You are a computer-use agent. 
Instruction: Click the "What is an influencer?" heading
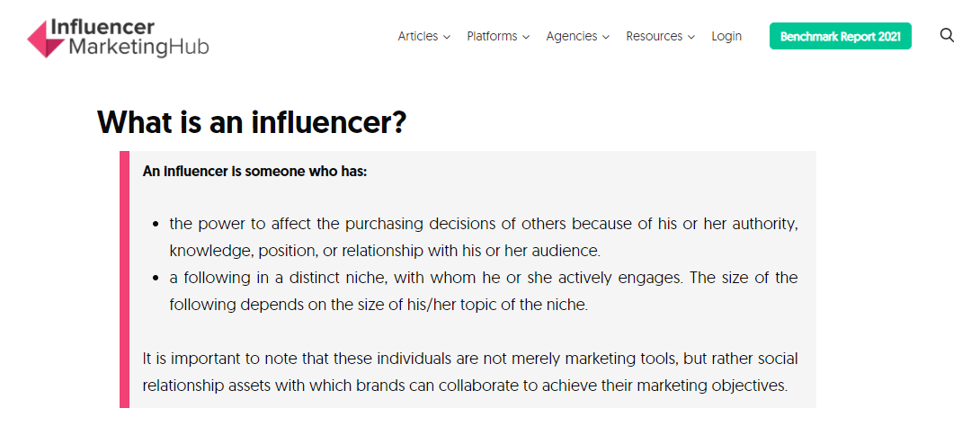coord(252,122)
